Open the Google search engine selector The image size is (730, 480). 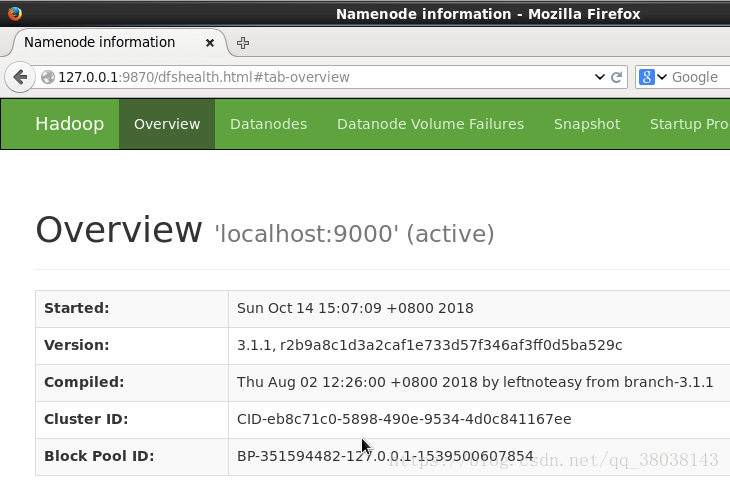pos(653,77)
